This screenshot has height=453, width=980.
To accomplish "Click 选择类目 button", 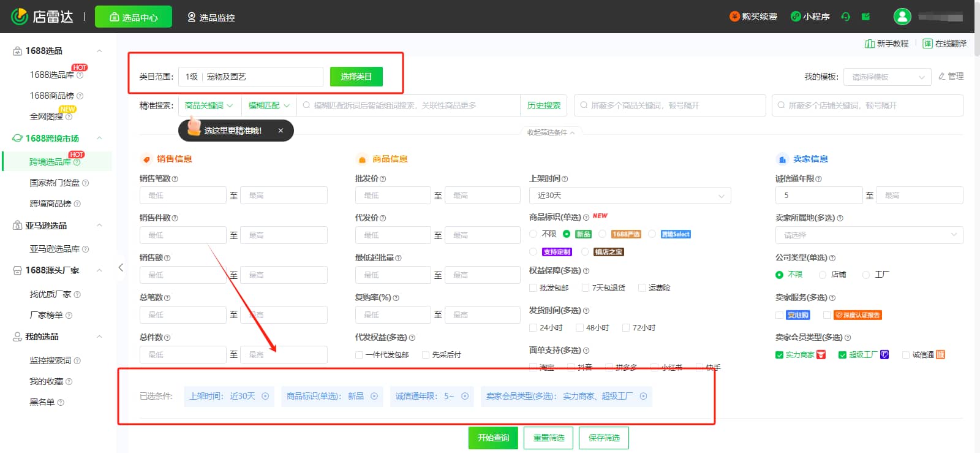I will coord(356,77).
